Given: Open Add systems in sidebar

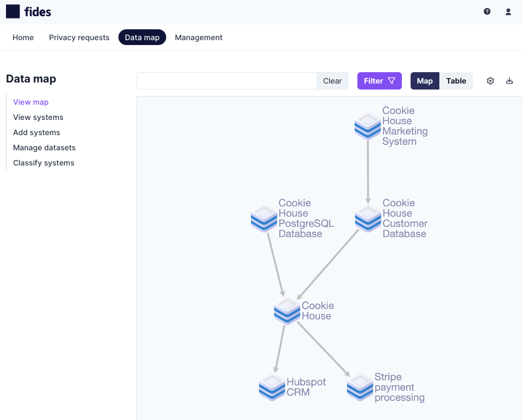Looking at the screenshot, I should point(36,132).
